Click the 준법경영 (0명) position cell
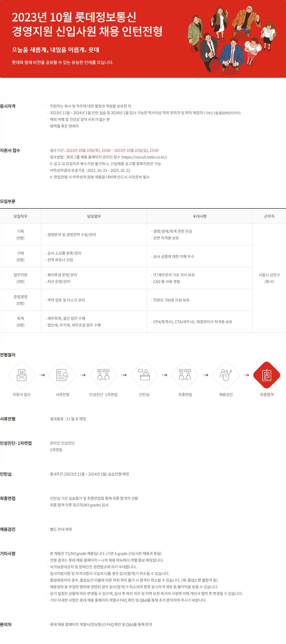 [20, 300]
